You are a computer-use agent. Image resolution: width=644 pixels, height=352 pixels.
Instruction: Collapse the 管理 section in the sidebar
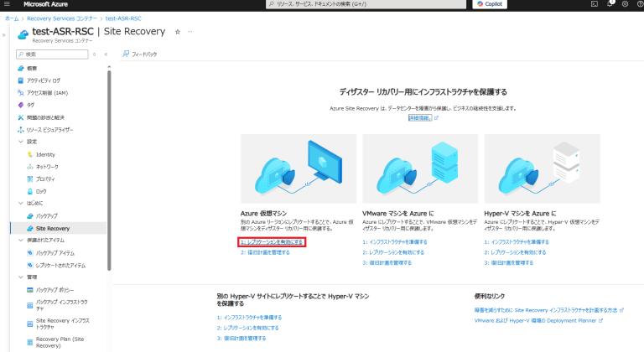(x=21, y=277)
